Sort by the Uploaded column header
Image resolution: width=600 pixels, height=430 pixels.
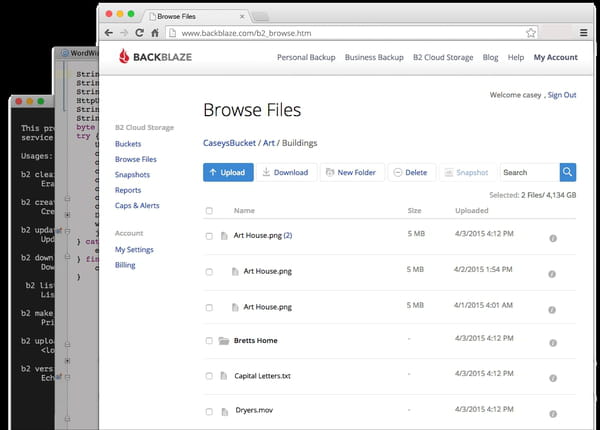pyautogui.click(x=472, y=210)
